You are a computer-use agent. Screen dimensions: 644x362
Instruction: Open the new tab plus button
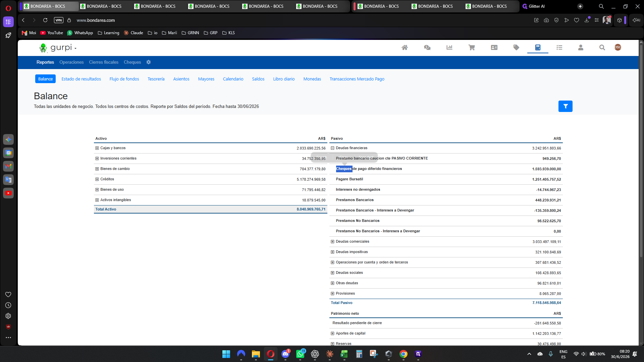(x=580, y=6)
